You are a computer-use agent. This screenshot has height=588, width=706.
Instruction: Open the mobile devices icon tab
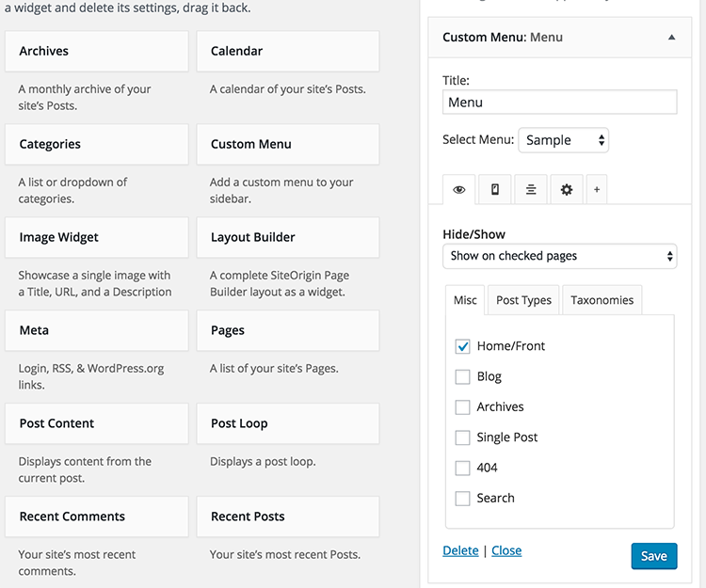pyautogui.click(x=495, y=189)
